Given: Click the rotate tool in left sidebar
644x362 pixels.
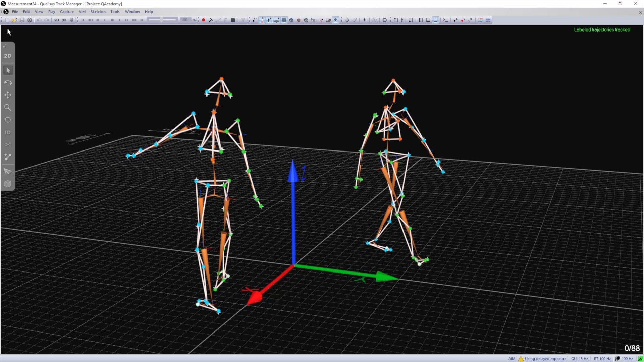Looking at the screenshot, I should [x=8, y=83].
